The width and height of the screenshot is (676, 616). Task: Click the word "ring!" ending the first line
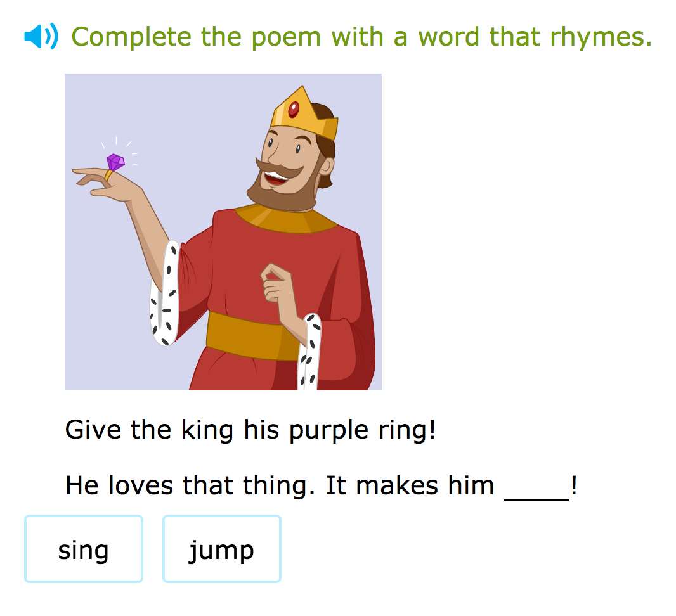click(x=407, y=430)
